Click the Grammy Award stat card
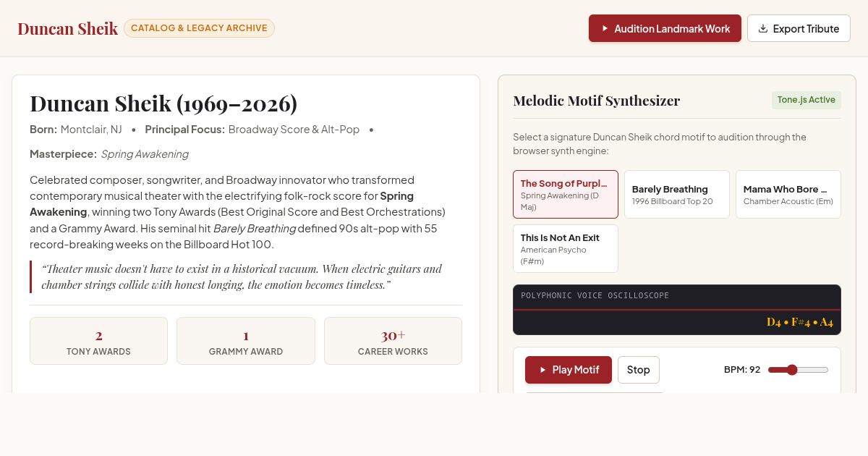This screenshot has width=868, height=456. [x=246, y=341]
